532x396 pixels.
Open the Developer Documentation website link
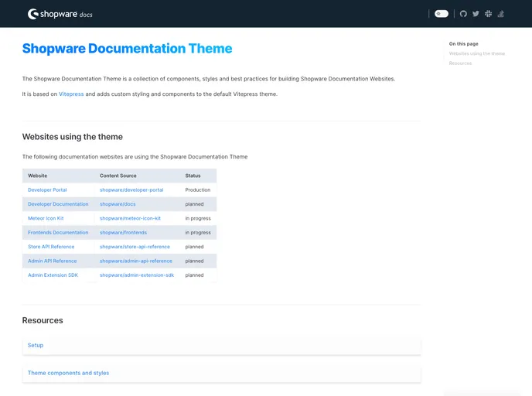58,204
